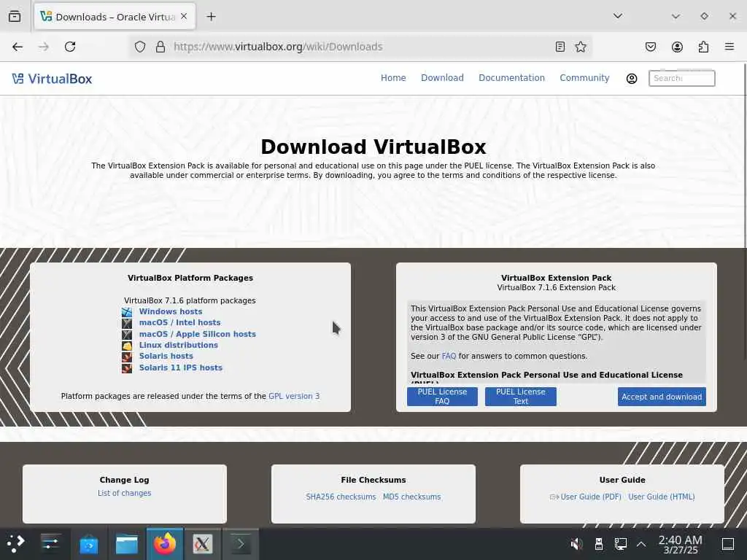Click the PUEL License Text button
Image resolution: width=747 pixels, height=560 pixels.
(520, 396)
